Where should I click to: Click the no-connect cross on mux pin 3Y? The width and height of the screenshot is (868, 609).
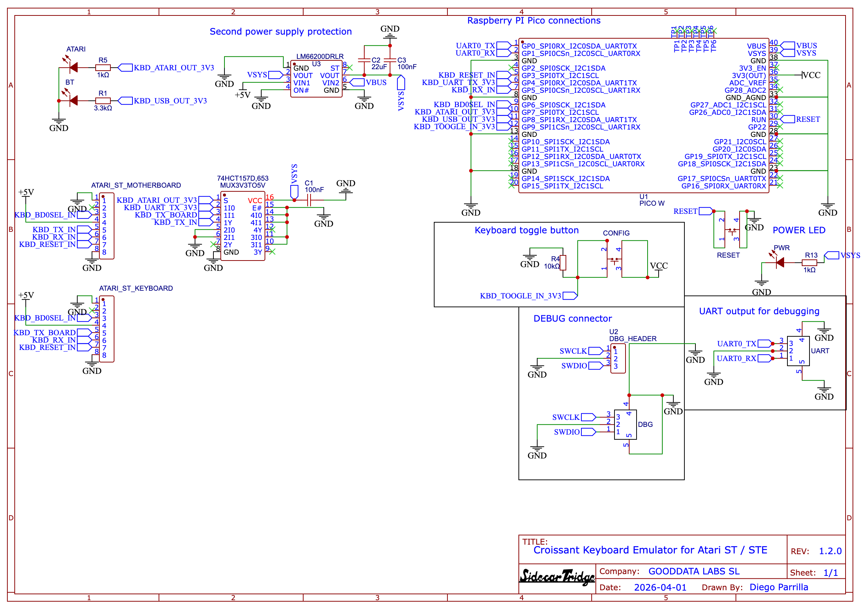click(x=272, y=251)
